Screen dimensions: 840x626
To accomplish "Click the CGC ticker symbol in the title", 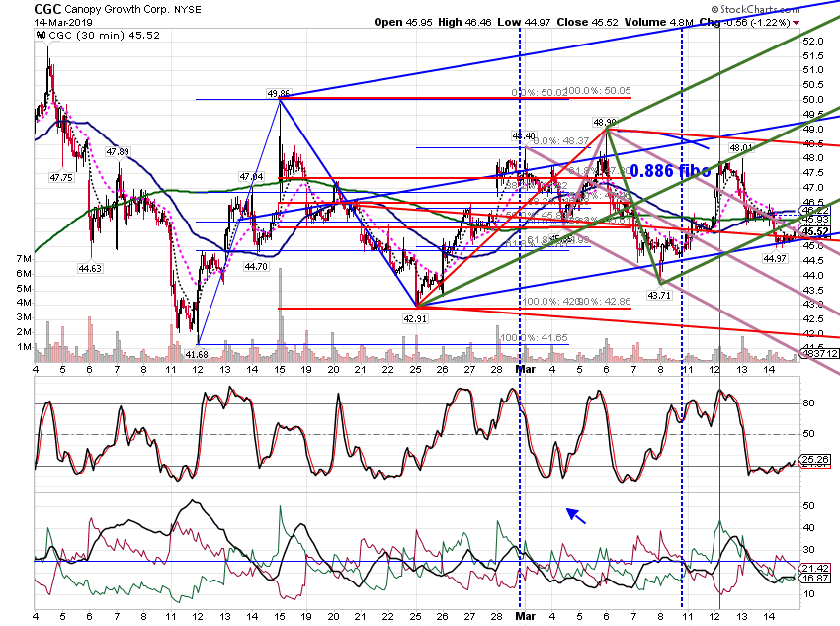I will point(47,9).
